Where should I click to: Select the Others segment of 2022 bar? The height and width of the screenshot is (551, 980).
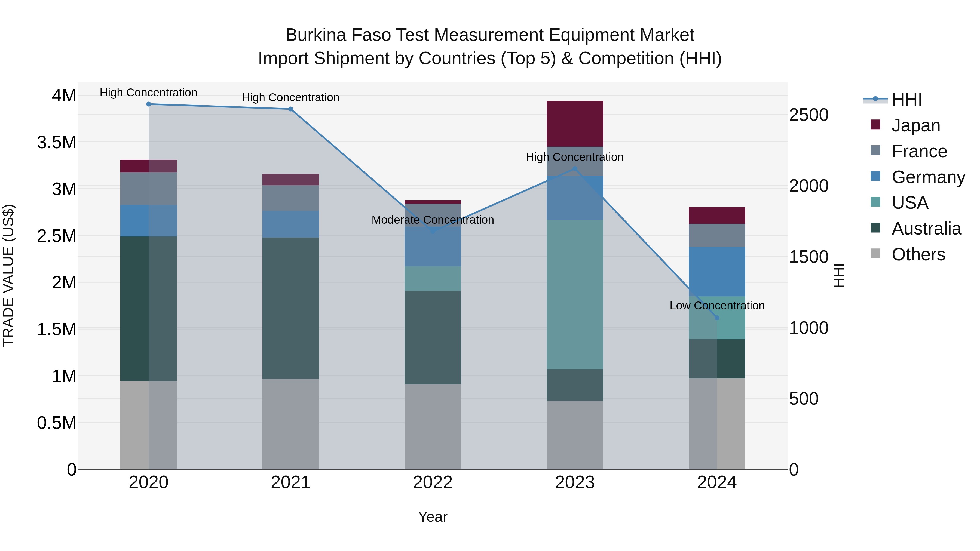(x=433, y=427)
